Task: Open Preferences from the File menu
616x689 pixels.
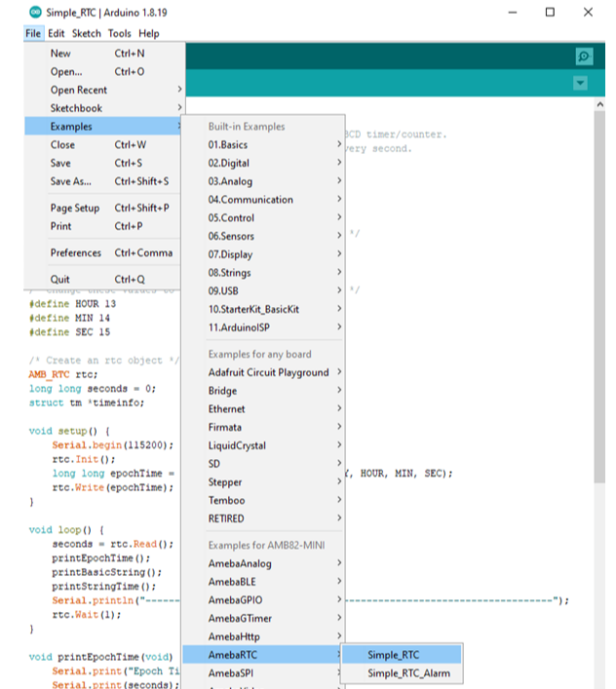Action: click(102, 253)
